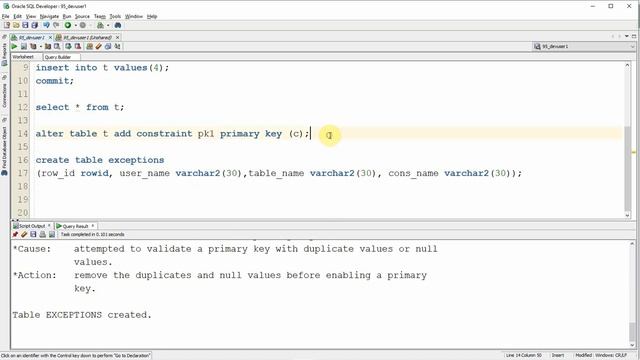Click the green Back navigation icon
Image resolution: width=640 pixels, height=360 pixels.
[x=68, y=25]
